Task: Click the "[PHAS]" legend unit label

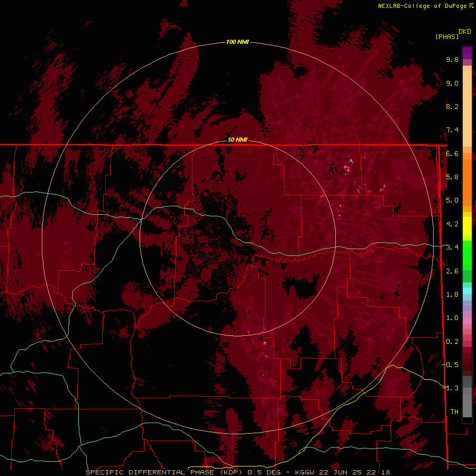Action: coord(447,36)
